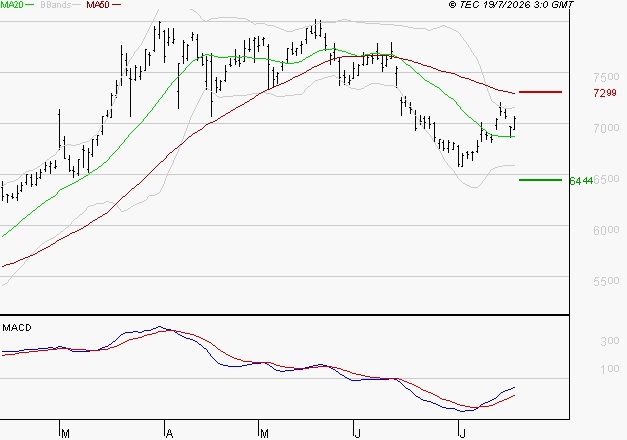Click the 7000 price axis label

(x=606, y=128)
